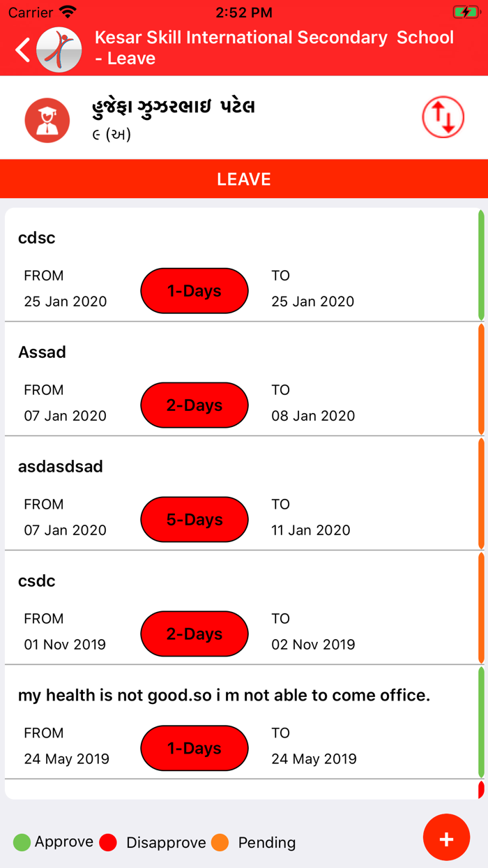Open the health-reason leave entry

click(x=223, y=696)
